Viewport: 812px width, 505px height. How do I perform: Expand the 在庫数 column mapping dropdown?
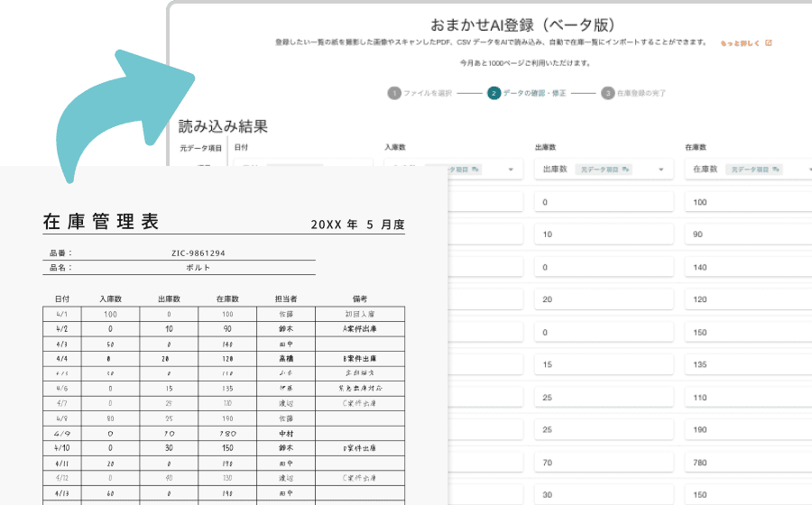803,169
